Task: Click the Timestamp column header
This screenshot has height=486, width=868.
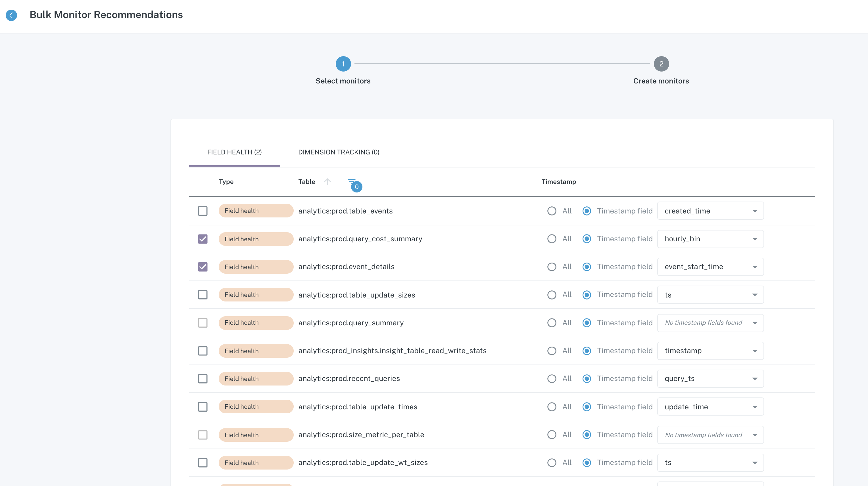Action: click(559, 181)
